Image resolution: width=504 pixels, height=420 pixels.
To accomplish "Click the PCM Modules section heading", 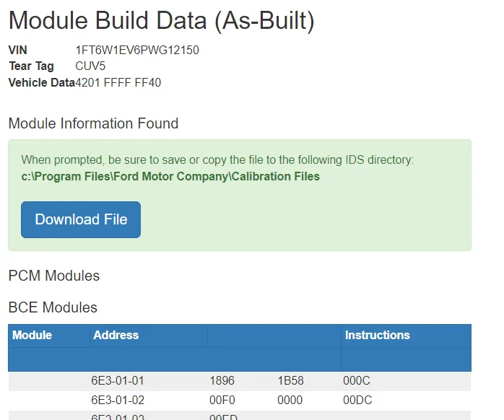I will [x=54, y=276].
